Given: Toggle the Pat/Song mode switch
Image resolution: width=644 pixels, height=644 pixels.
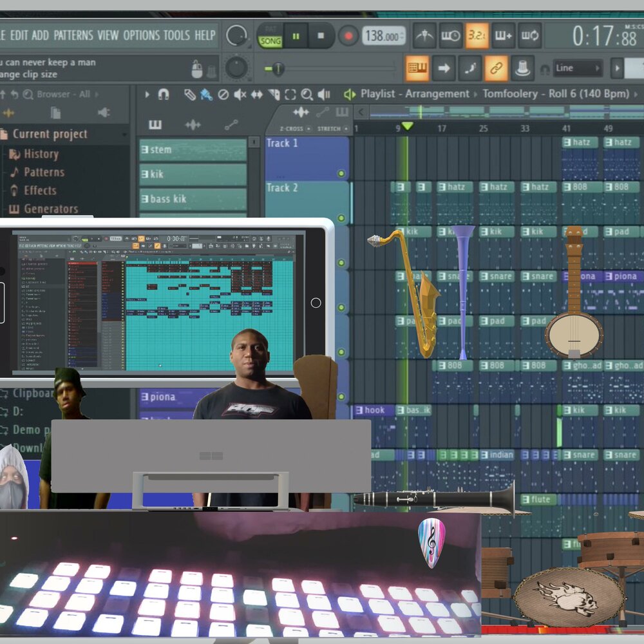Looking at the screenshot, I should (270, 36).
